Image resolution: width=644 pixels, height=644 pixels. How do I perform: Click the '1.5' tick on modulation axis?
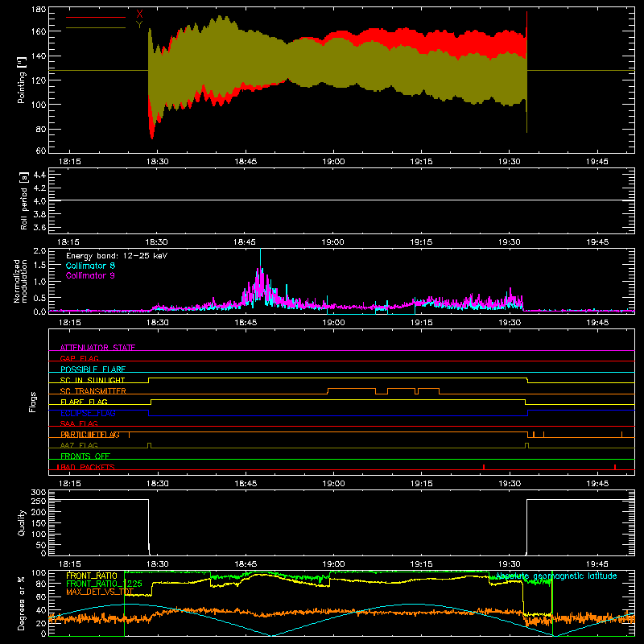click(39, 266)
